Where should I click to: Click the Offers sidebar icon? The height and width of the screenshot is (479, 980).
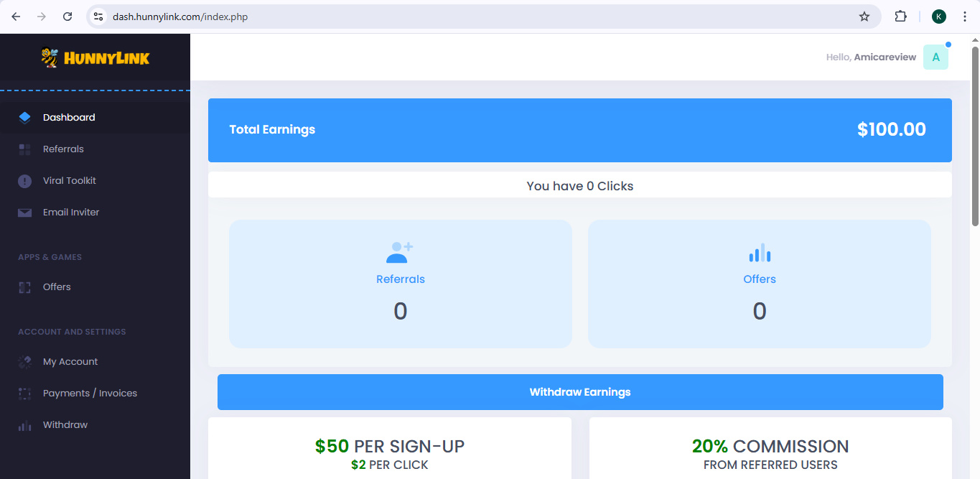coord(25,287)
